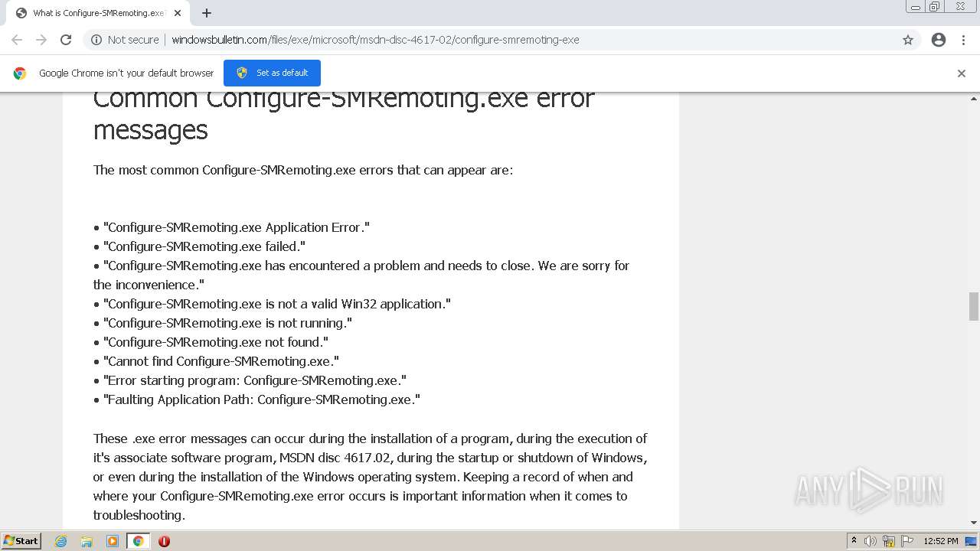Click the 'has encountered a problem' bullet
The height and width of the screenshot is (551, 980).
(x=361, y=275)
